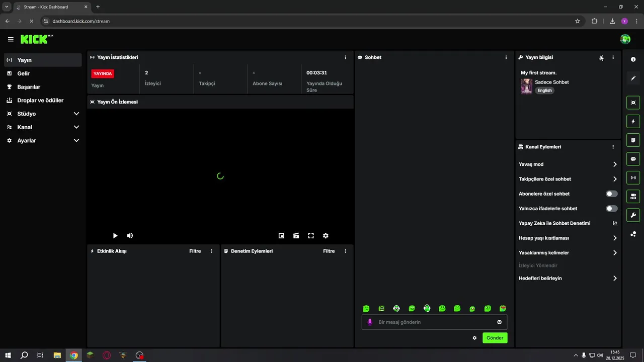Open the hamburger menu beside Kick logo
644x362 pixels.
(x=11, y=39)
